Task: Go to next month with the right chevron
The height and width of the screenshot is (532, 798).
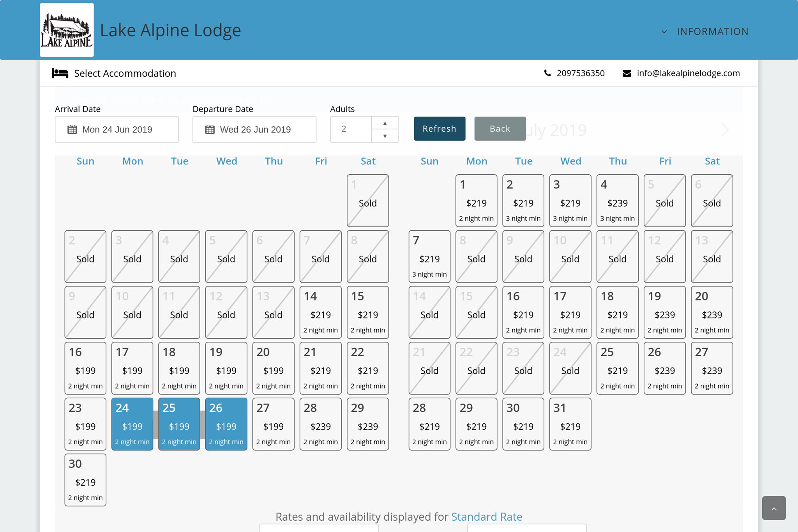Action: [x=724, y=130]
